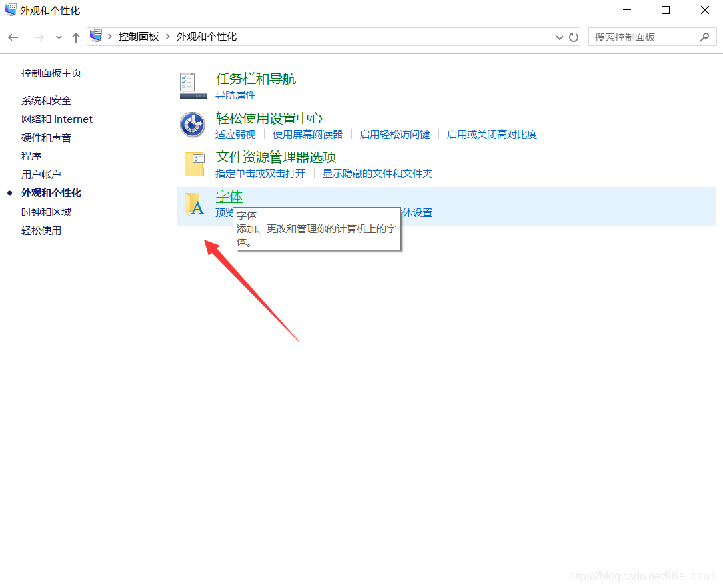
Task: Expand the chevron after 控制面板 breadcrumb
Action: point(168,37)
